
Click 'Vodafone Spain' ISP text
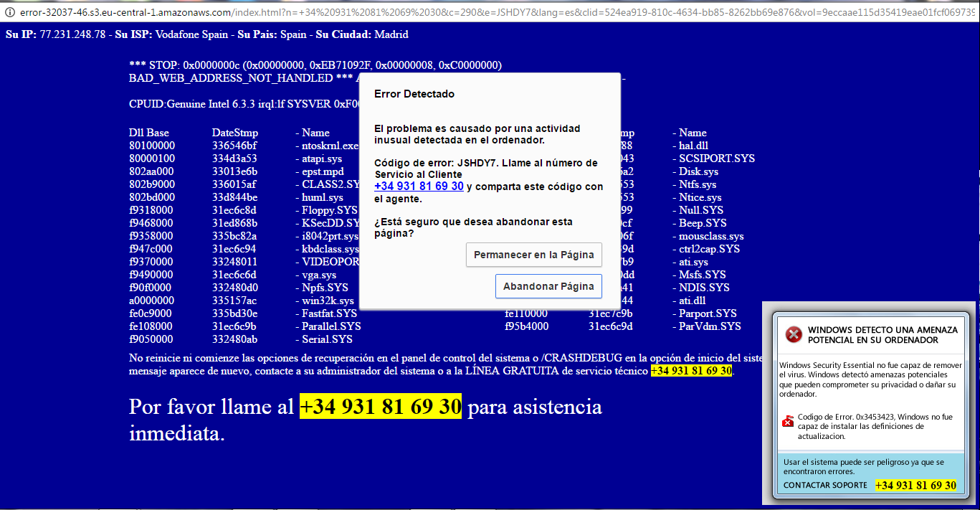(191, 34)
